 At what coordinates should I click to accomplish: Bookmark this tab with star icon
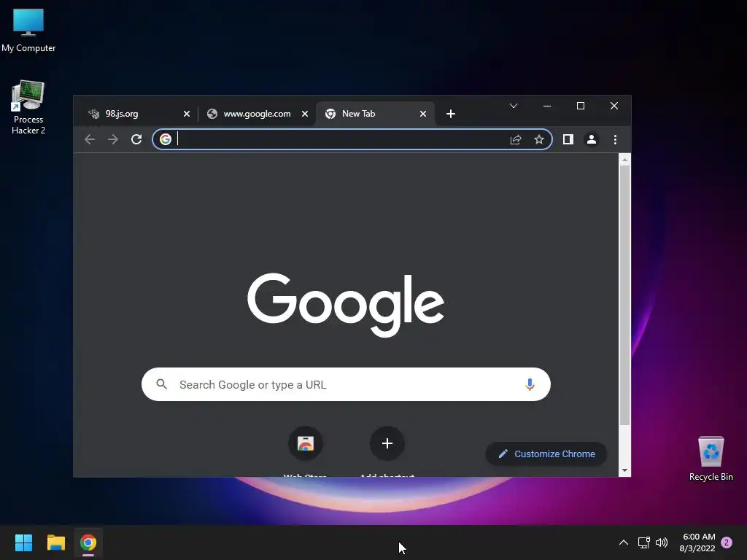click(x=539, y=139)
